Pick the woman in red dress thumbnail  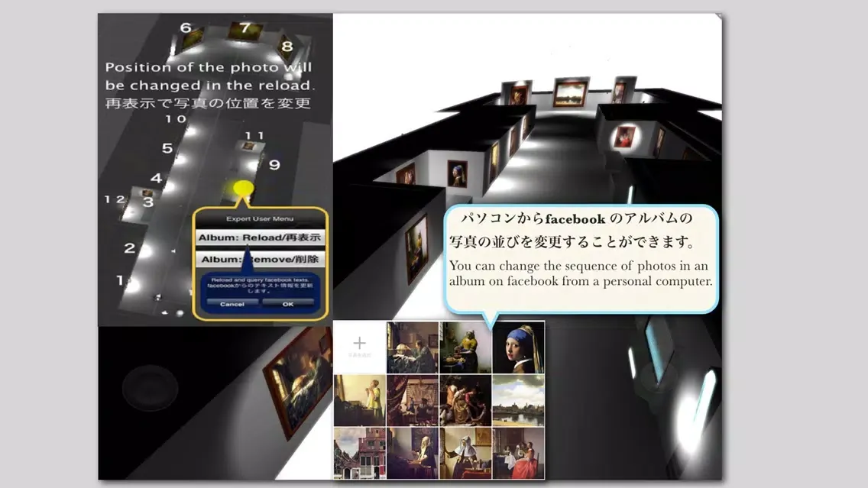pos(518,453)
